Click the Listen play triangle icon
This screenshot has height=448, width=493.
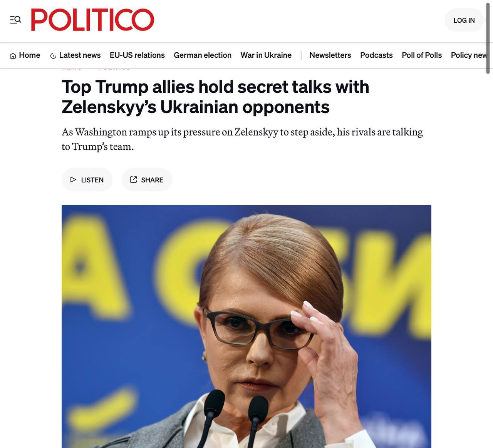click(73, 179)
